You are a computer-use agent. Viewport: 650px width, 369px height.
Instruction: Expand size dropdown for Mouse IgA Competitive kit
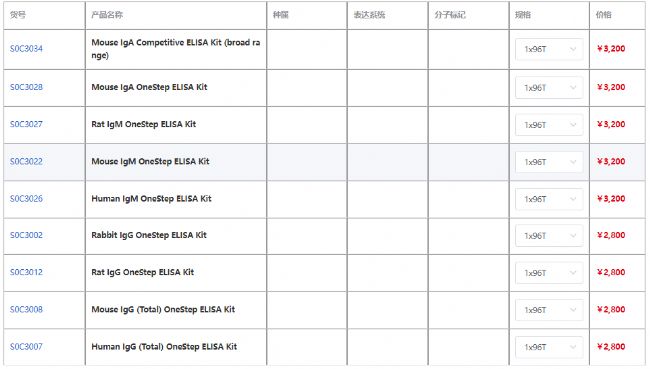(549, 49)
